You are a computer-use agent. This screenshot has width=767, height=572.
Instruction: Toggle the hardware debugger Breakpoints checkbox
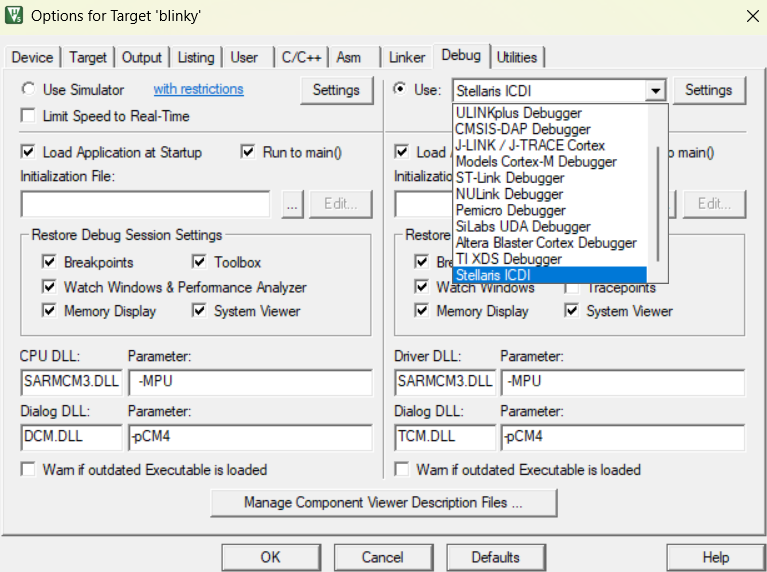[x=422, y=262]
